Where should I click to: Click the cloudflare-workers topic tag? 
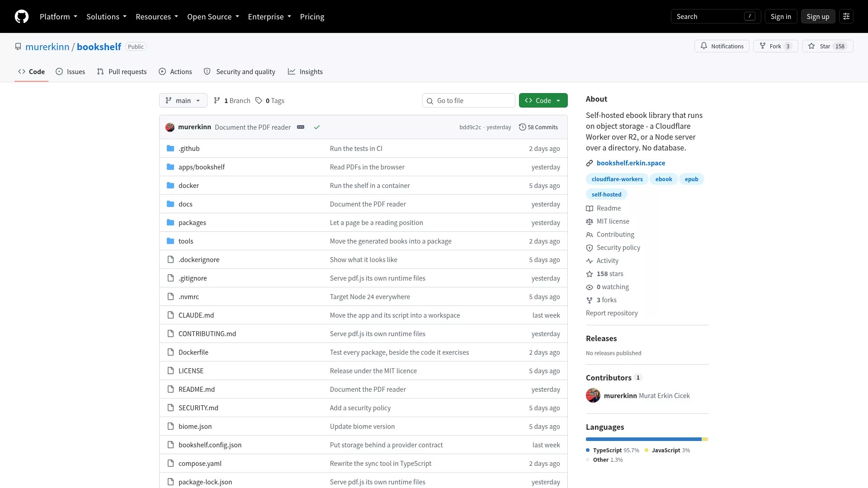click(617, 179)
